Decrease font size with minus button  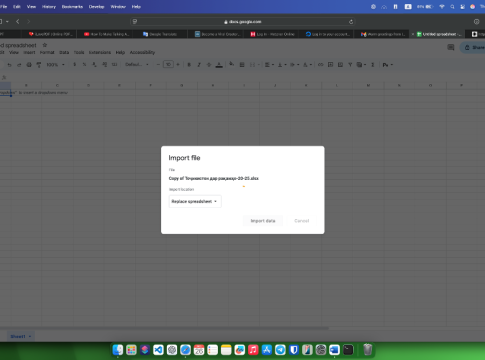click(x=158, y=65)
